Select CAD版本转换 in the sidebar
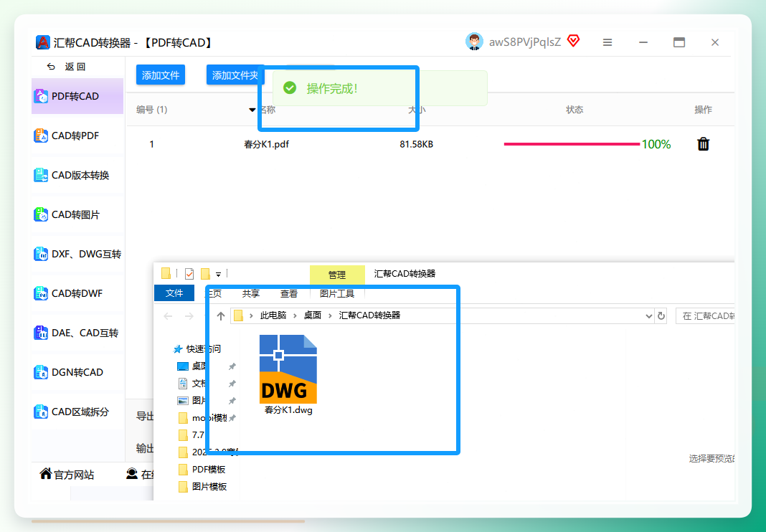Viewport: 766px width, 532px height. pos(77,176)
